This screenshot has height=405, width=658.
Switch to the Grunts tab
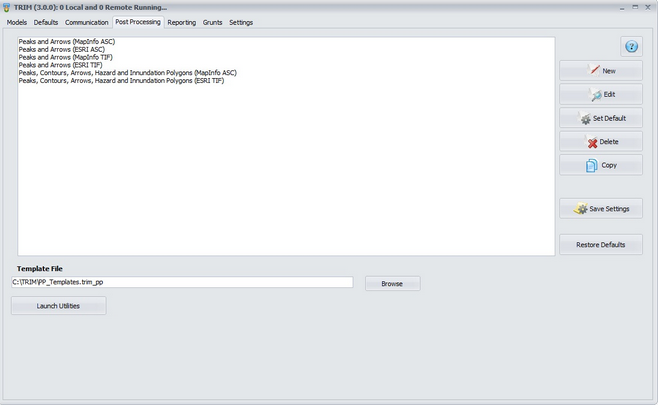point(213,22)
